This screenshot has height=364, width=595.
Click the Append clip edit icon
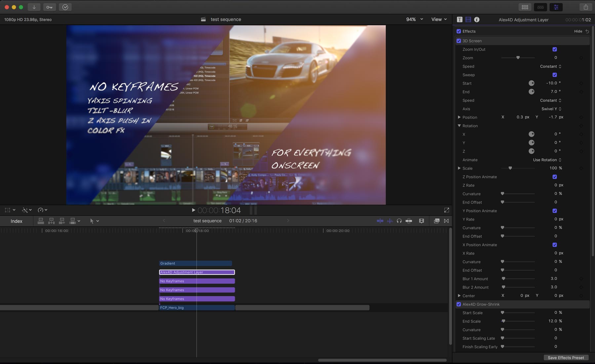[62, 221]
